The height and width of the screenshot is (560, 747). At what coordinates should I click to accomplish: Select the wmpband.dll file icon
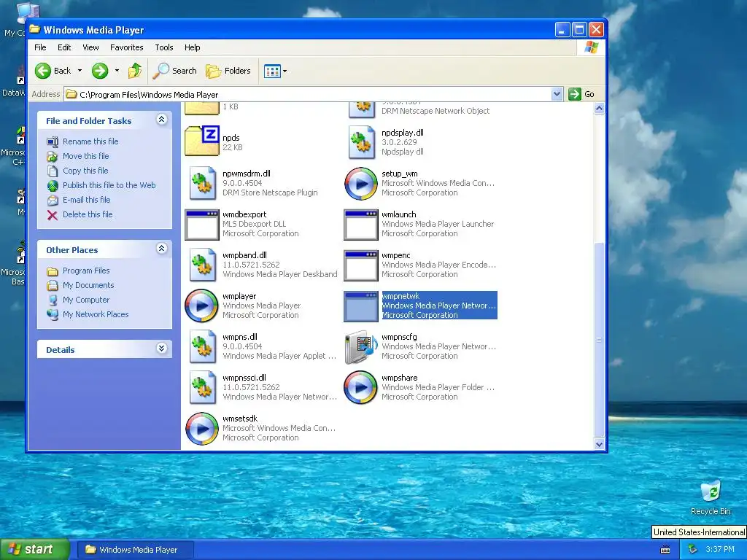[x=203, y=264]
